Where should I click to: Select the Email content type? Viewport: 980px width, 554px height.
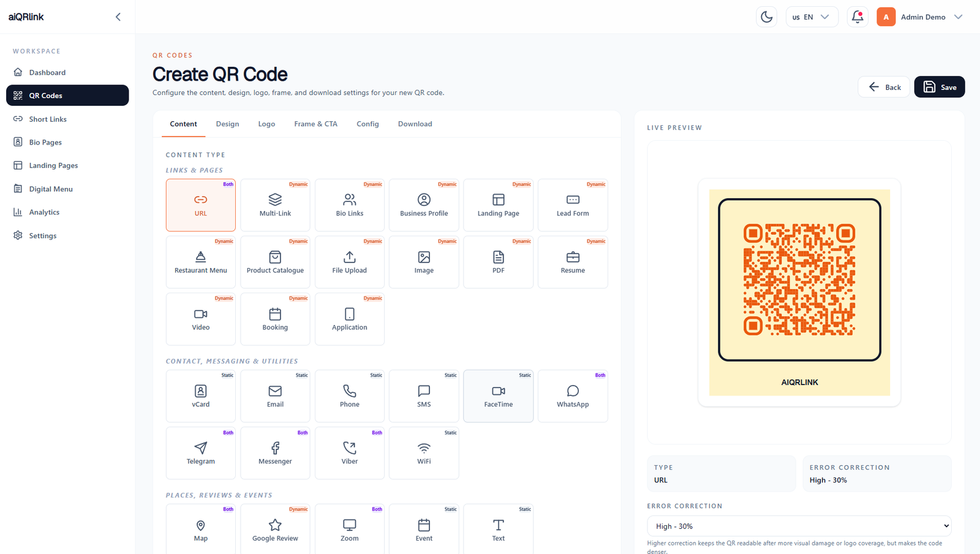click(275, 396)
